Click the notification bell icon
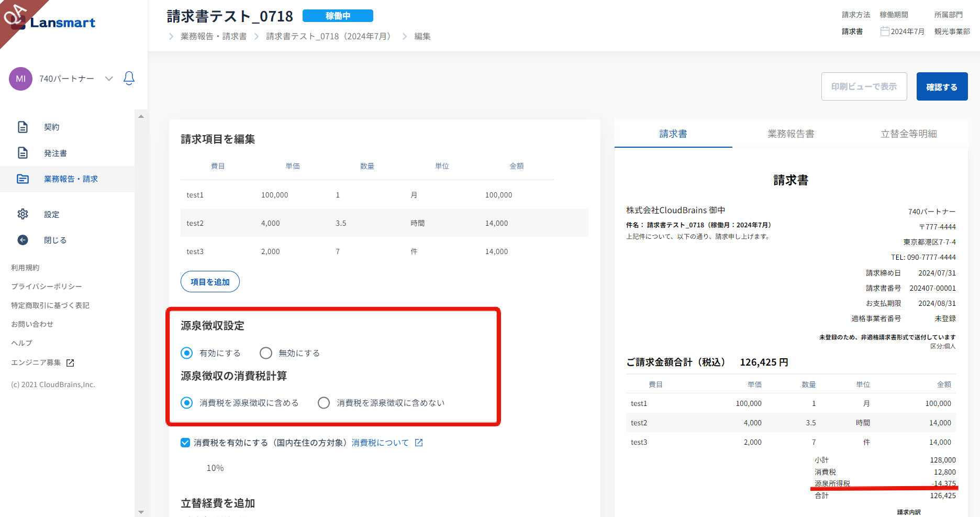 (129, 79)
